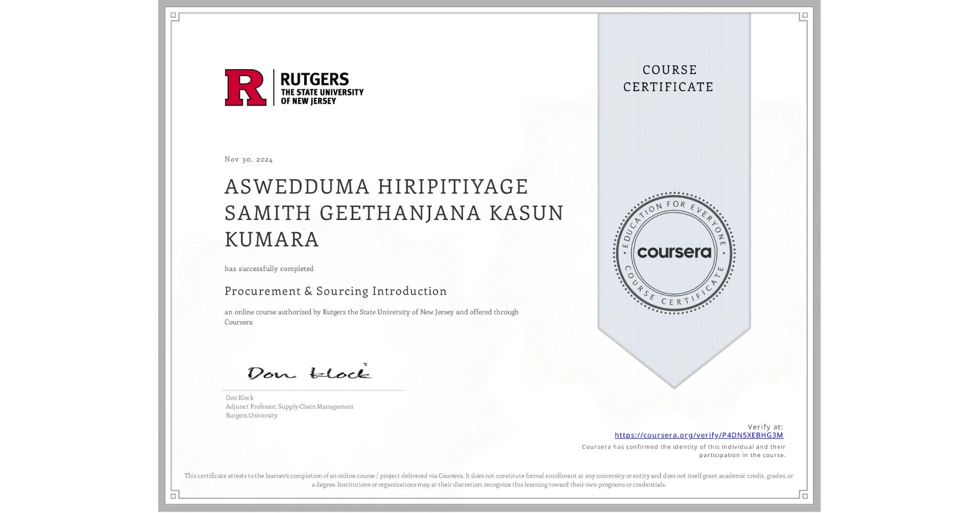Click the name line 'SAMITH GEETHANJANA KASUN'
This screenshot has height=513, width=980.
[x=394, y=213]
